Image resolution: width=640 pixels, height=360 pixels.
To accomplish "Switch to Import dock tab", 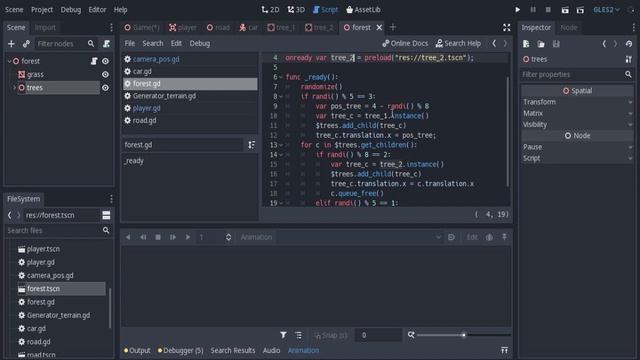I will [45, 27].
